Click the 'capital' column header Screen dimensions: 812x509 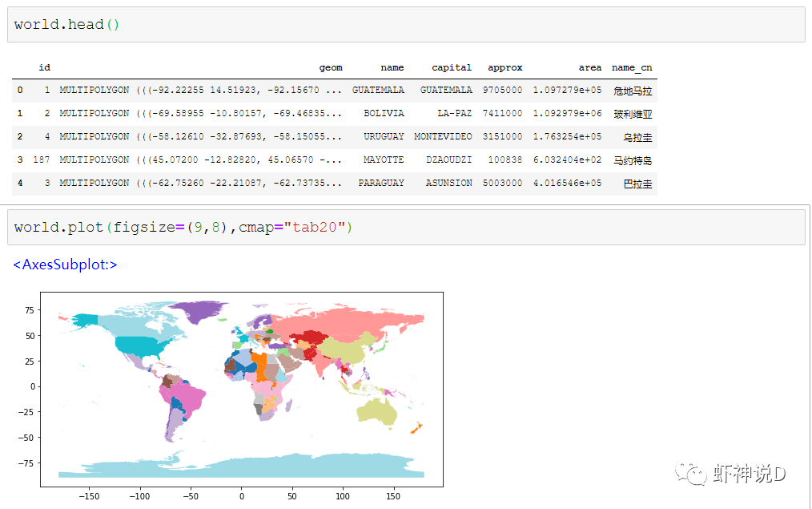[452, 67]
